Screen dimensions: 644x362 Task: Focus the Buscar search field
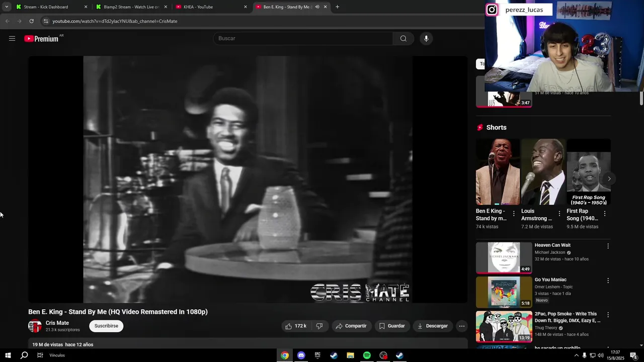coord(303,39)
